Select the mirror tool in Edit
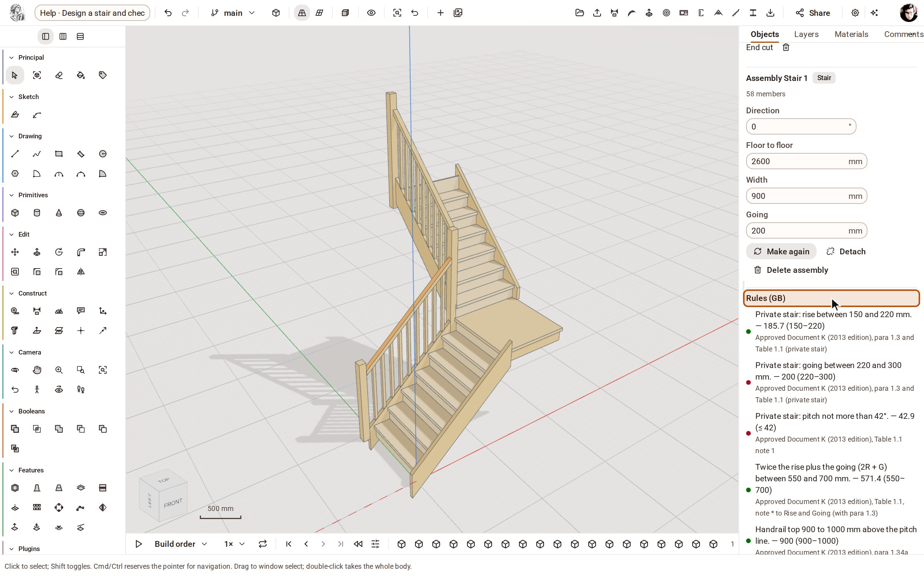This screenshot has height=578, width=924. tap(81, 272)
